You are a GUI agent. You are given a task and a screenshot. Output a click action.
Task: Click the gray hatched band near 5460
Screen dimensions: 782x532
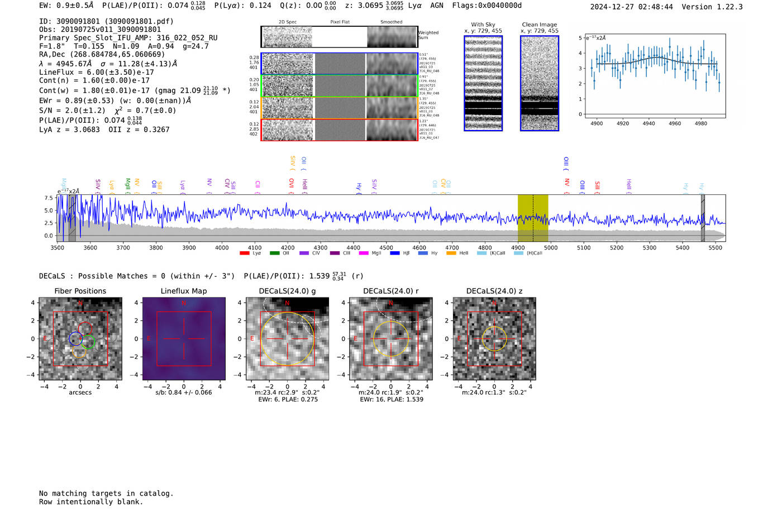pos(703,218)
